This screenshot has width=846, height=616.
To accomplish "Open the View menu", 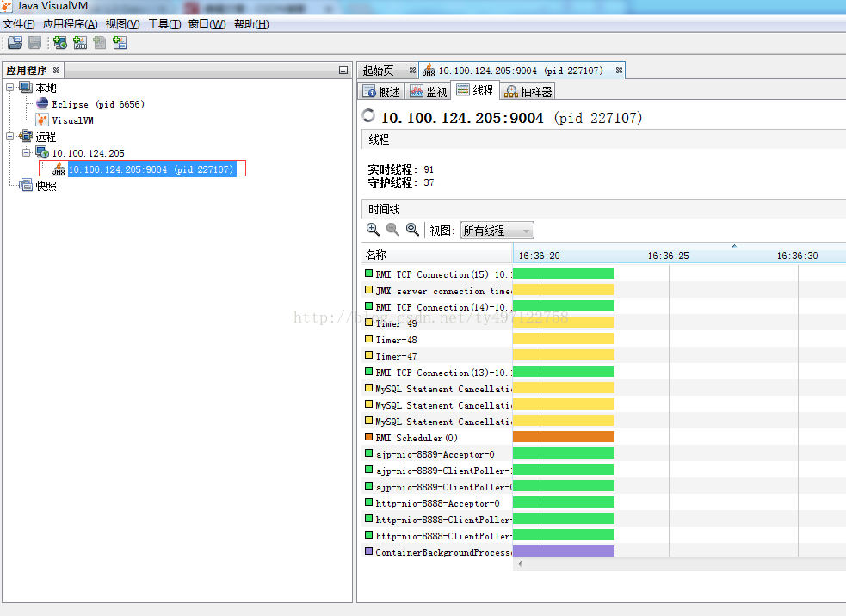I will tap(122, 24).
